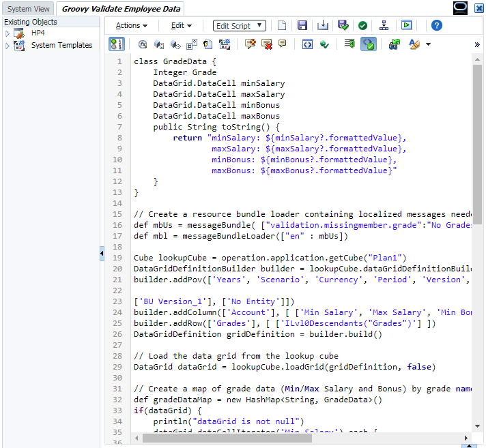The height and width of the screenshot is (448, 486).
Task: Expand the System Templates tree node
Action: click(x=8, y=46)
